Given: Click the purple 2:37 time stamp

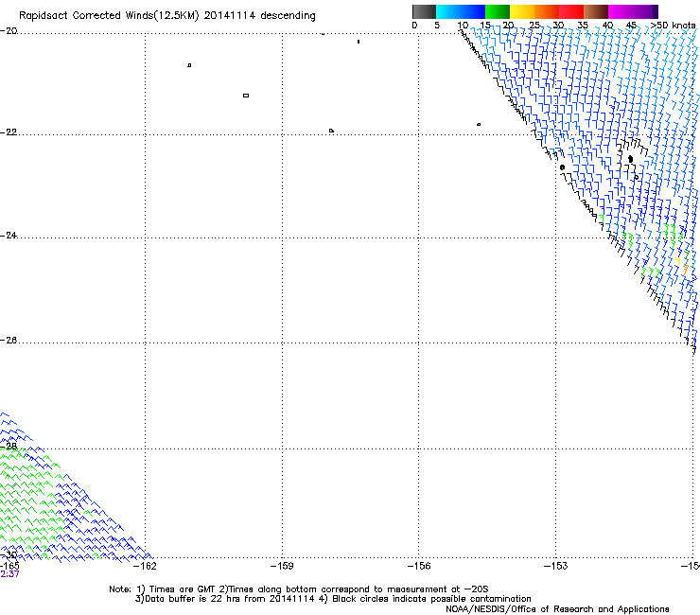Looking at the screenshot, I should [9, 574].
